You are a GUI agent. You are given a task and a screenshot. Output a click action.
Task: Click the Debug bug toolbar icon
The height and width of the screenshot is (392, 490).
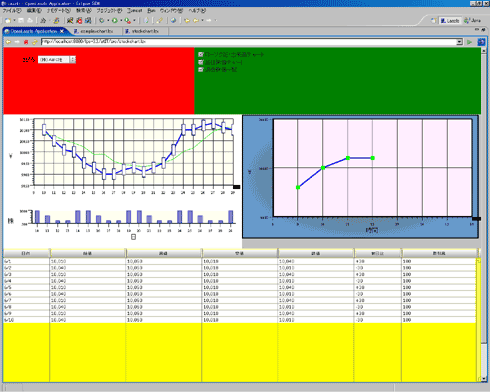pyautogui.click(x=102, y=21)
